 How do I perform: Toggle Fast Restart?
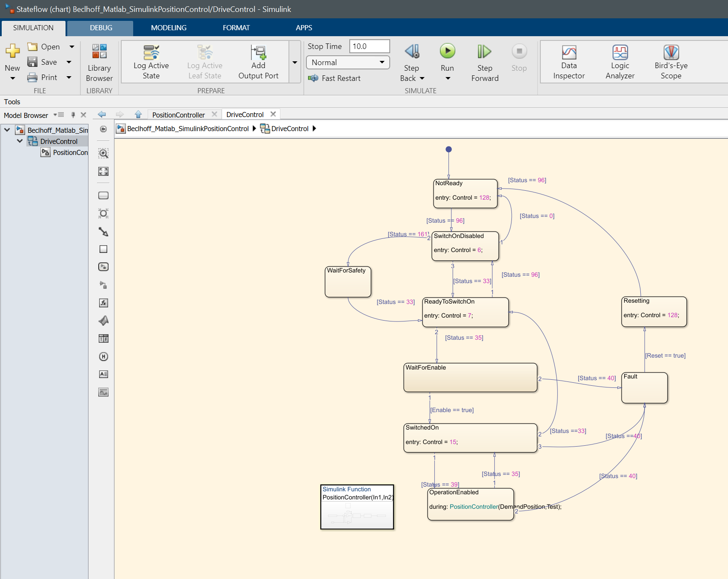point(334,78)
